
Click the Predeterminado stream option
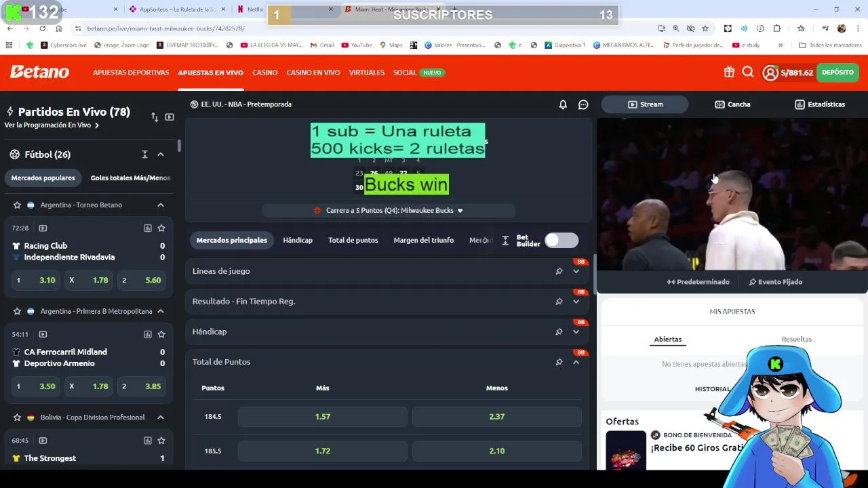tap(698, 282)
